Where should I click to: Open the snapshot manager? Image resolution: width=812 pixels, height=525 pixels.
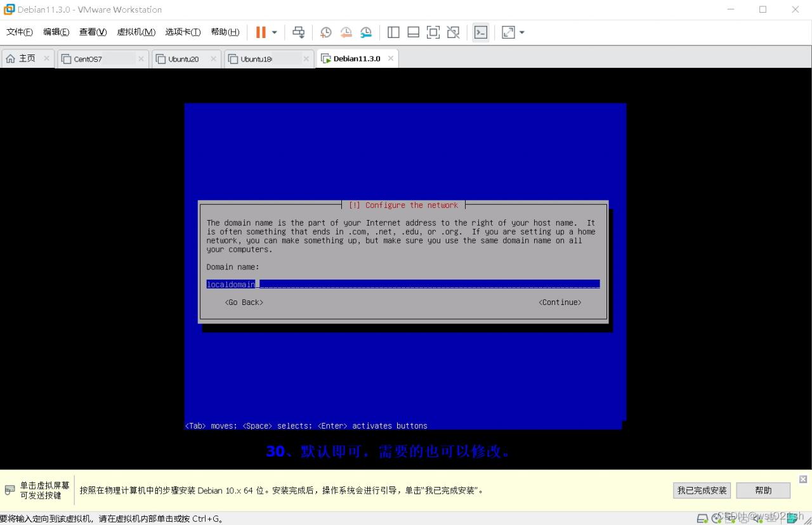coord(366,32)
